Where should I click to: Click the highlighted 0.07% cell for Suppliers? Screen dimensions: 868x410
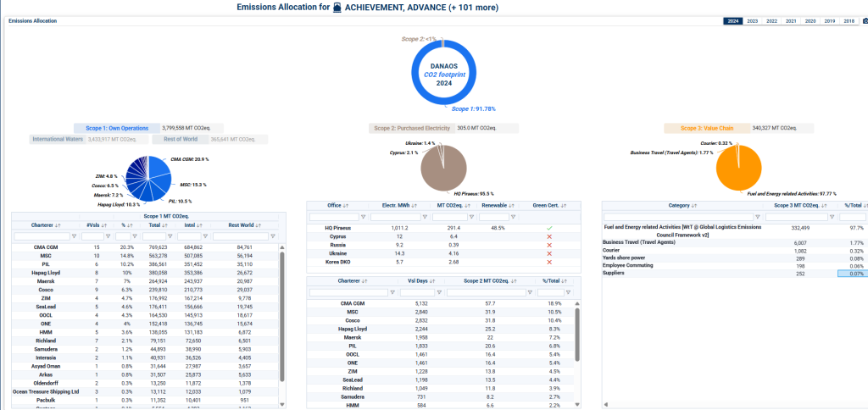[852, 274]
